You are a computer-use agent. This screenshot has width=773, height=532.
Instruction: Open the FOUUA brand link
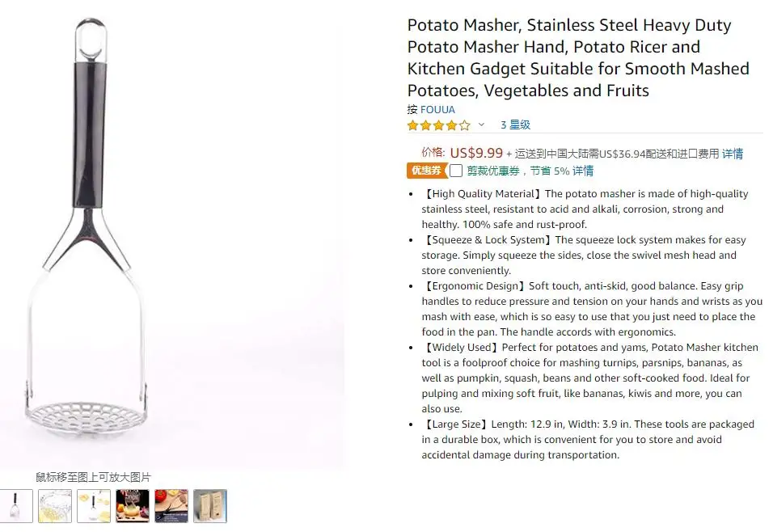pos(437,110)
